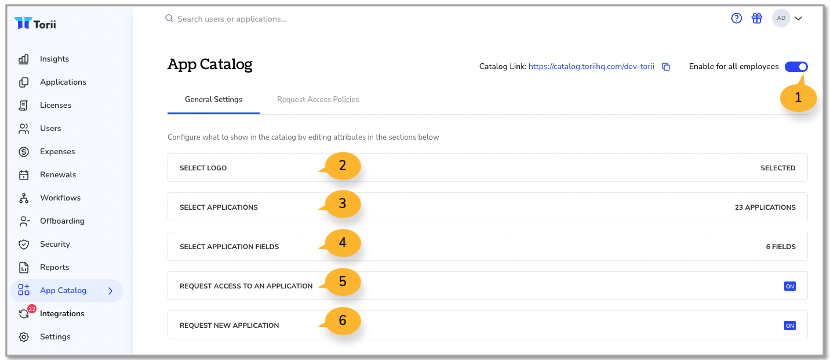Toggle Request Access to an Application ON switch
This screenshot has width=830, height=360.
(x=789, y=286)
